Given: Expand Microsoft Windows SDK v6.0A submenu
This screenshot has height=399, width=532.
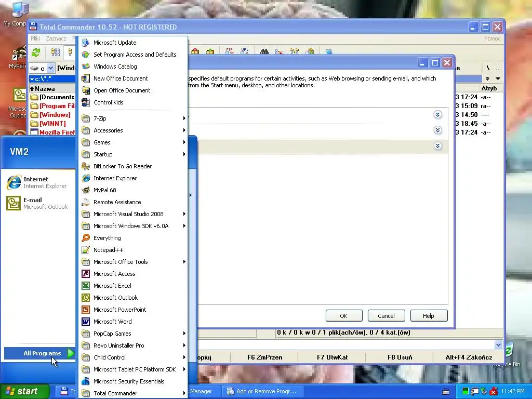Looking at the screenshot, I should (133, 226).
